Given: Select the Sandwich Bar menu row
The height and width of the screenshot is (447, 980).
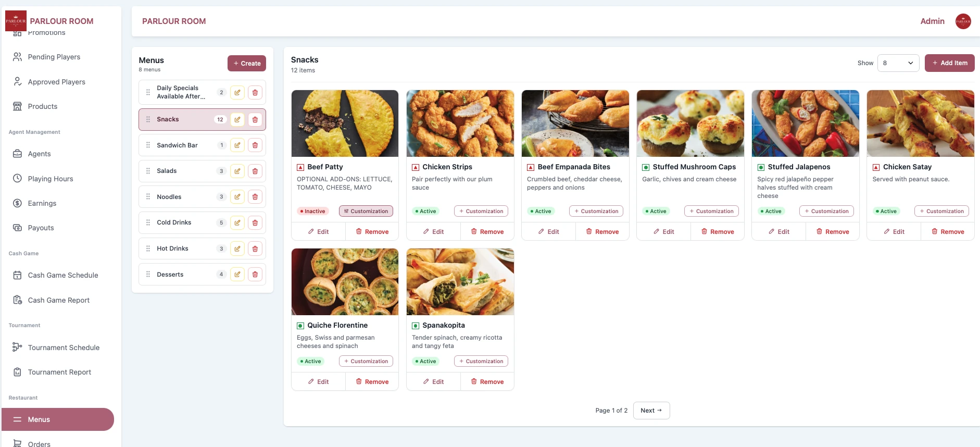Looking at the screenshot, I should click(x=202, y=145).
